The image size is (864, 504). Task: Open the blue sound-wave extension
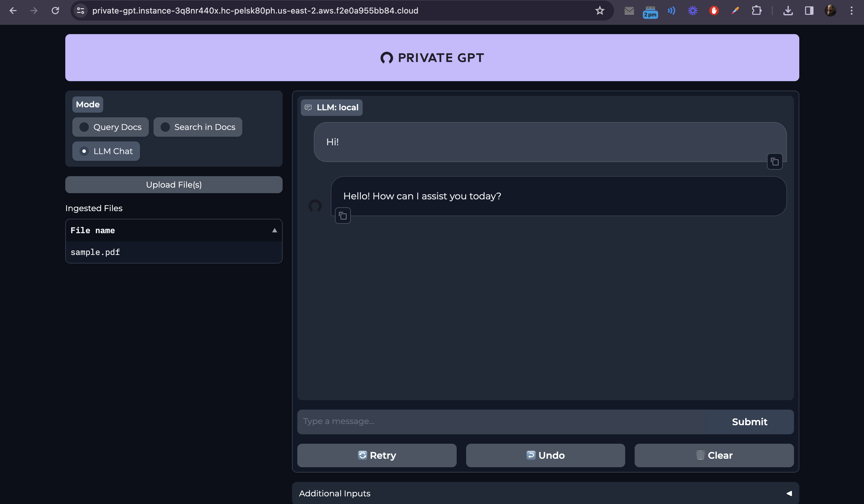[671, 11]
